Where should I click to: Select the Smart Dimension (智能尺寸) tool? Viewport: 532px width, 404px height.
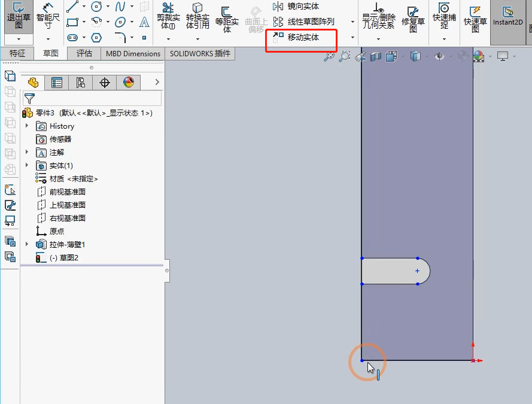[47, 17]
